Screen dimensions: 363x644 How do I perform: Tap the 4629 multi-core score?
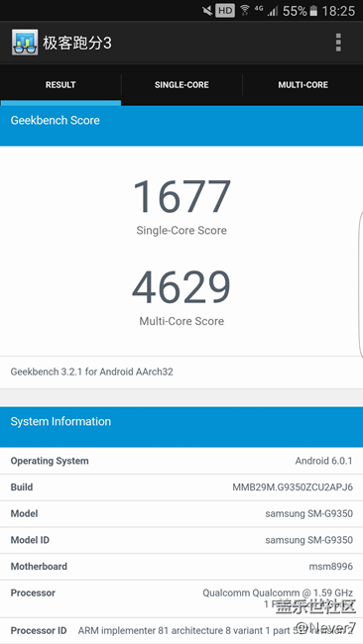[x=181, y=287]
